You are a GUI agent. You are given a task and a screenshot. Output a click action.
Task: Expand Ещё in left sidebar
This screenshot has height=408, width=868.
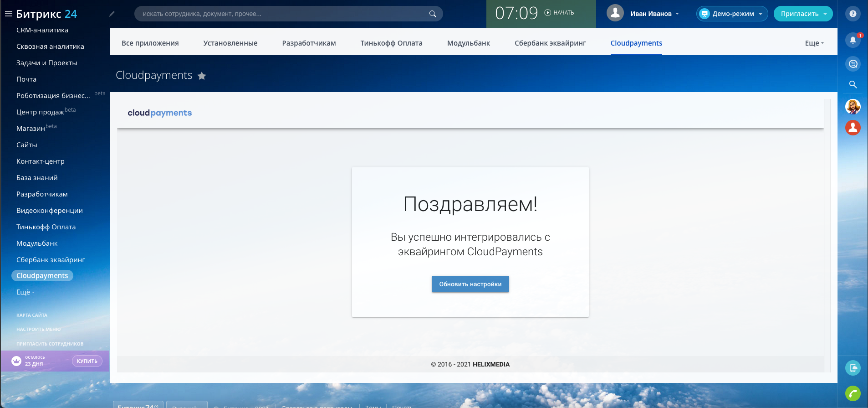pyautogui.click(x=26, y=292)
